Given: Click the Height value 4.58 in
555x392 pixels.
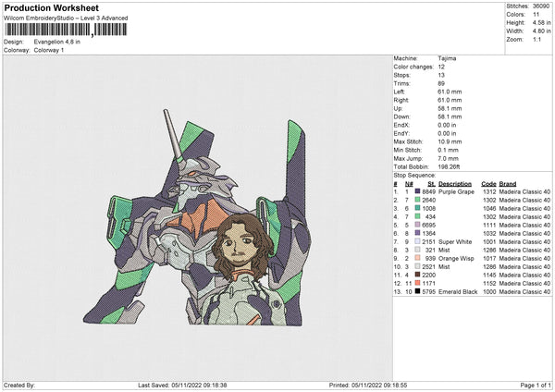Looking at the screenshot, I should (541, 22).
